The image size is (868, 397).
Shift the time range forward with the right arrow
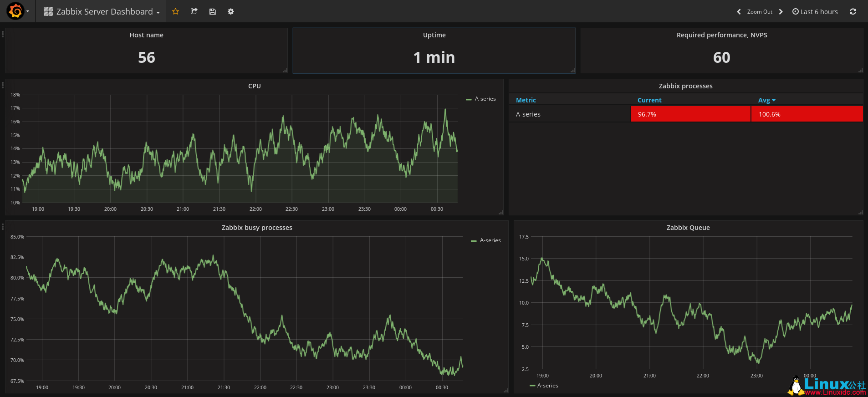pos(781,12)
